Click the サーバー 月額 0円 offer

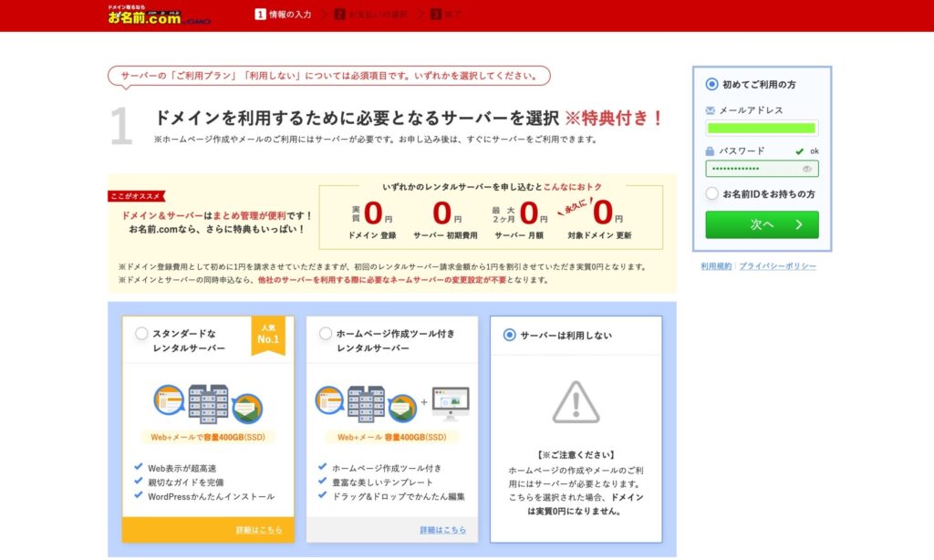(519, 219)
